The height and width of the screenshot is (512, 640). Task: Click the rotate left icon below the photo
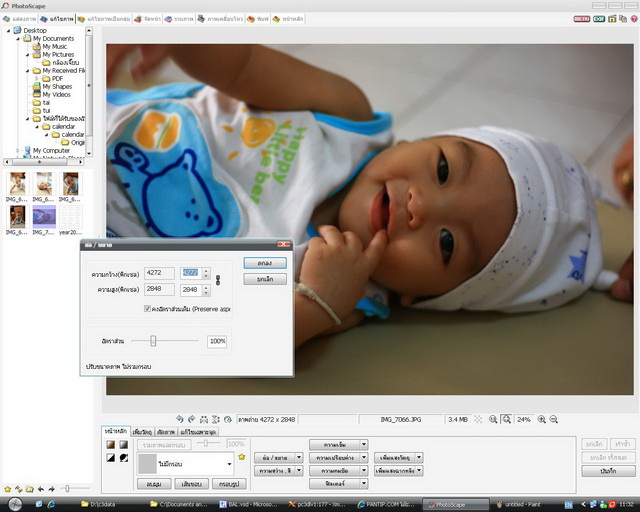tap(180, 419)
